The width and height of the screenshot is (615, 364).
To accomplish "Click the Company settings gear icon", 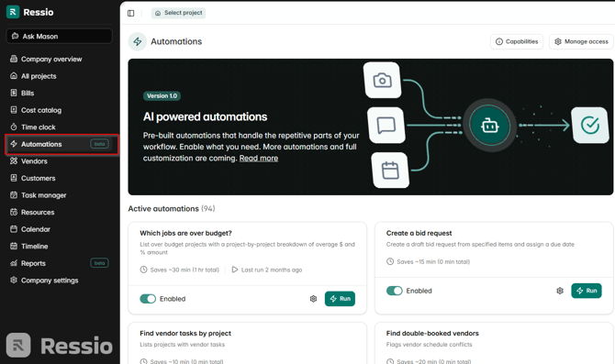I will (14, 281).
